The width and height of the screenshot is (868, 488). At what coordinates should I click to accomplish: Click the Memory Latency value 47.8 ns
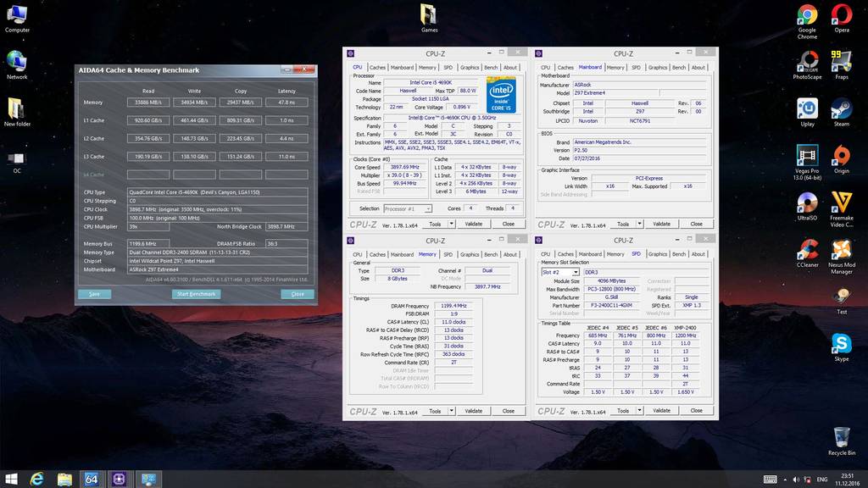click(x=287, y=103)
